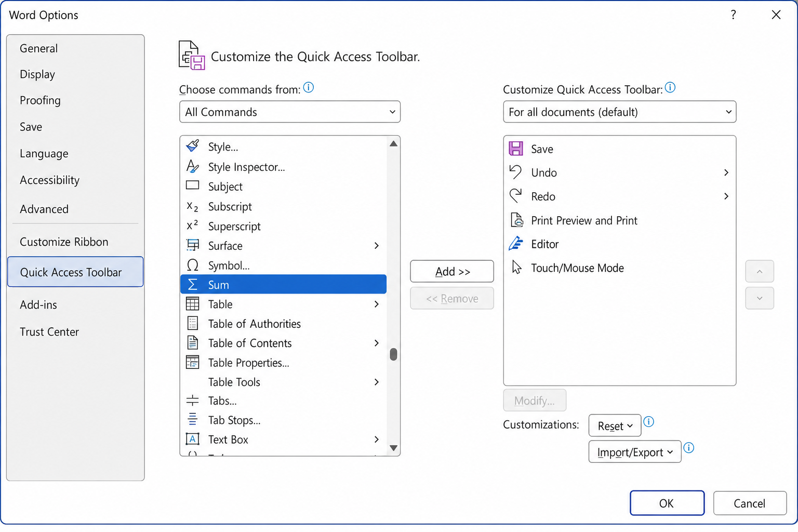This screenshot has height=532, width=798.
Task: Click the Table of Authorities icon
Action: click(193, 323)
